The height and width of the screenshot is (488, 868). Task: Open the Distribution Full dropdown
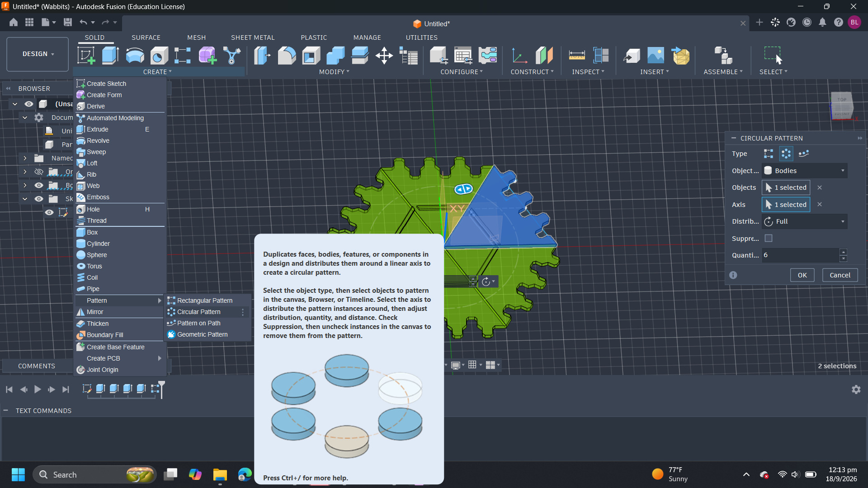coord(805,221)
